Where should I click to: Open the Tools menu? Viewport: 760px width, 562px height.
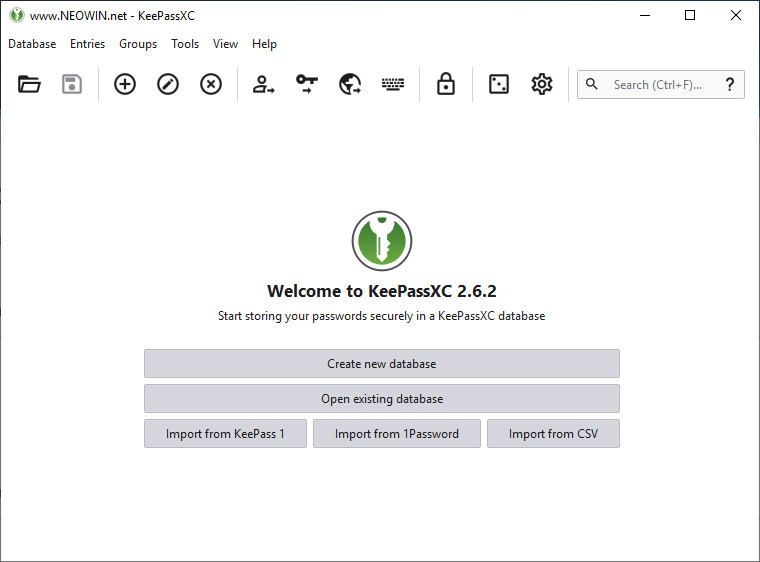[x=185, y=44]
